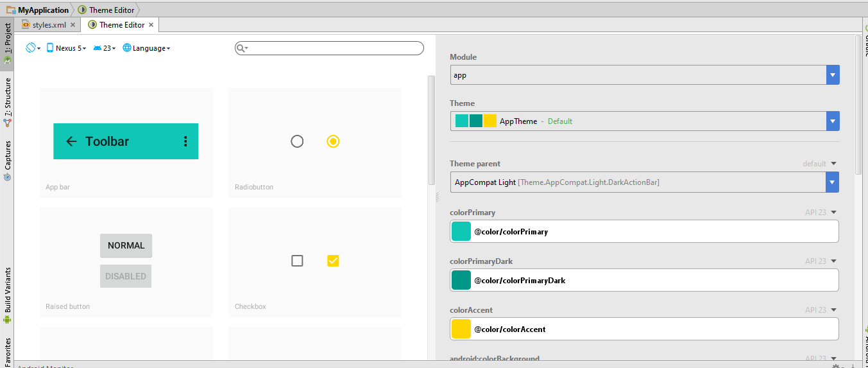This screenshot has height=368, width=868.
Task: Focus the theme preview search field
Action: point(329,48)
